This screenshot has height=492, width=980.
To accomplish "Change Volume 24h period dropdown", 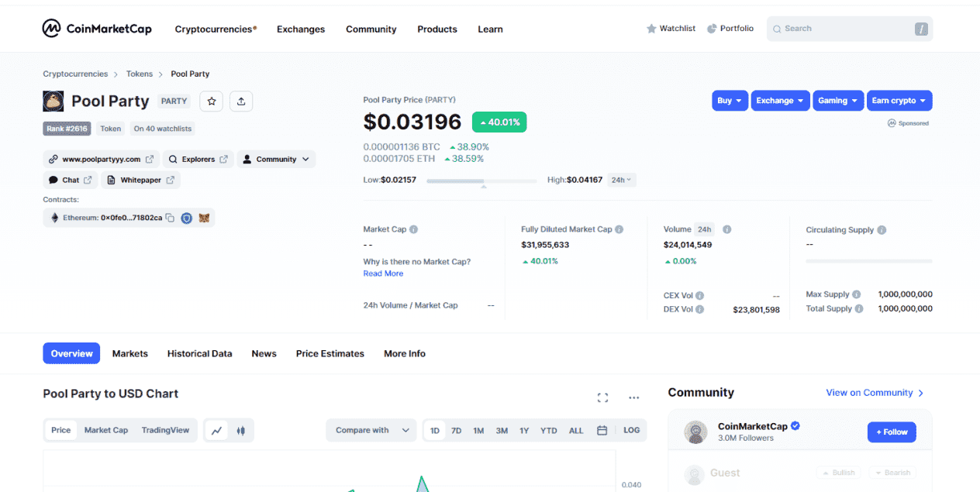I will click(x=704, y=229).
